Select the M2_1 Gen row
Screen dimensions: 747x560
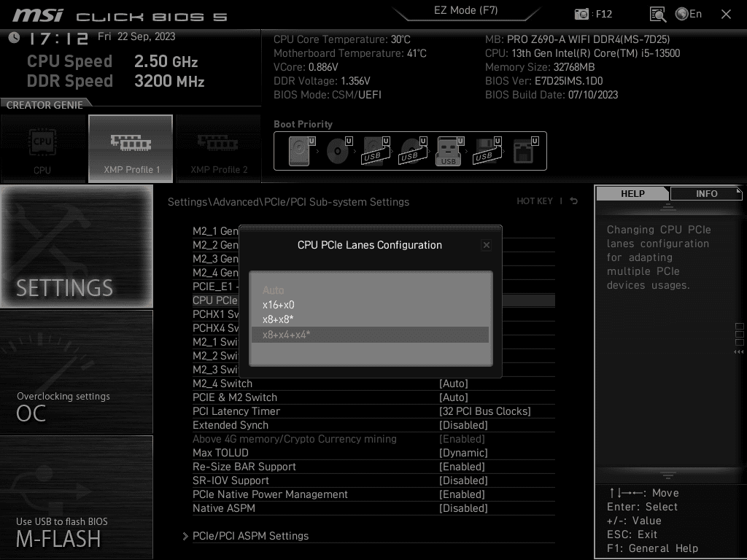click(215, 231)
